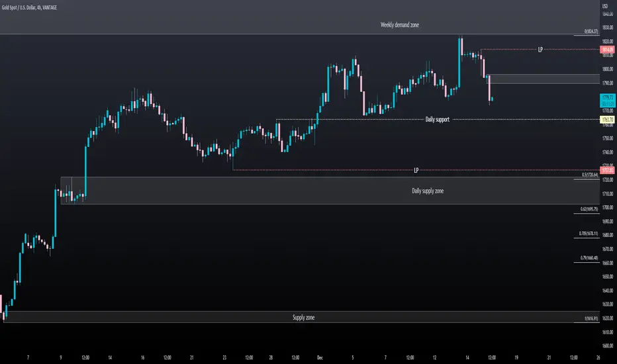
Task: Click the 1650.00 price axis label
Action: [608, 277]
